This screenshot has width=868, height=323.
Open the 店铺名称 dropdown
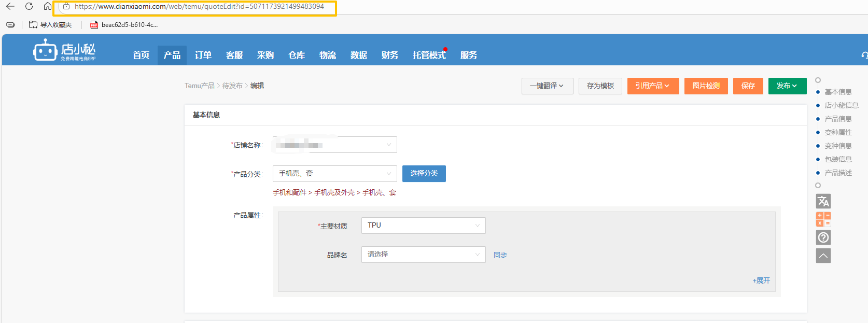334,145
